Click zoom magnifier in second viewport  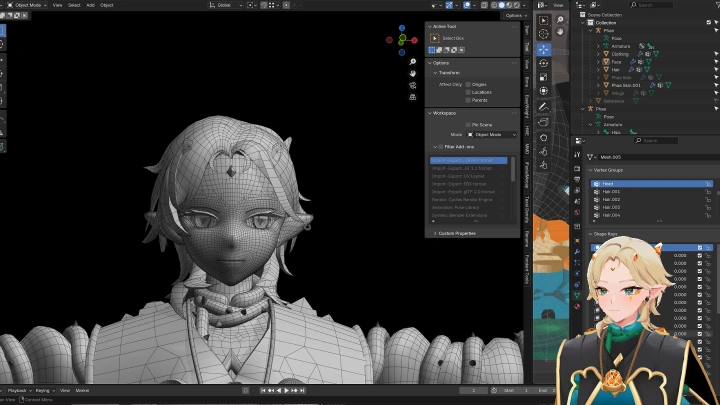click(x=560, y=20)
